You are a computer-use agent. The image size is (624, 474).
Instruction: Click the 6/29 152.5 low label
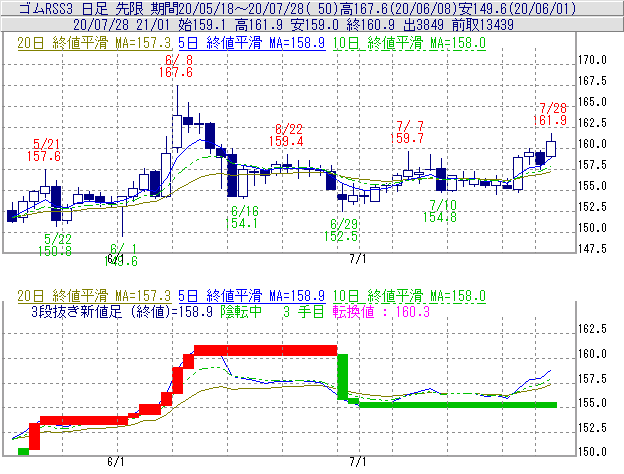click(341, 230)
